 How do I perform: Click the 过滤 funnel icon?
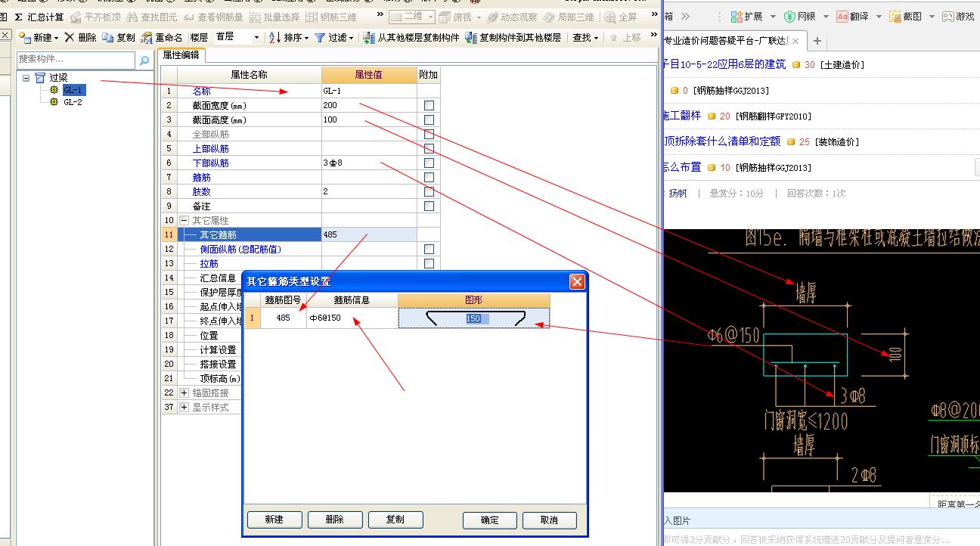(320, 37)
